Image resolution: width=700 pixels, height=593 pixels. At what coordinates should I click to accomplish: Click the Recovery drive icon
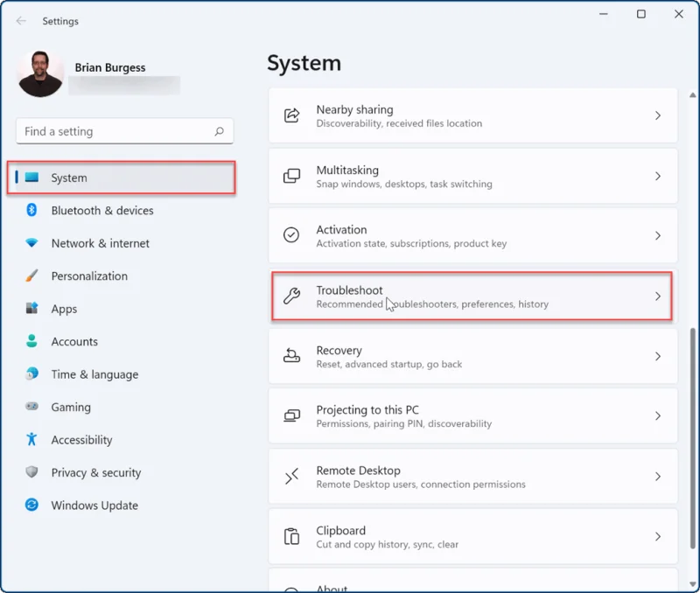pos(291,356)
